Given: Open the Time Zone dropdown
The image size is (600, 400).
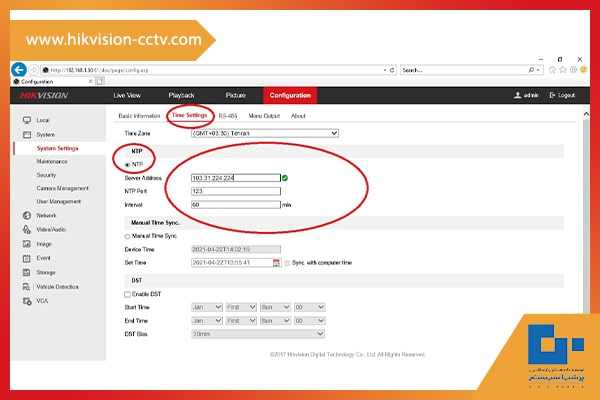Looking at the screenshot, I should click(x=265, y=133).
